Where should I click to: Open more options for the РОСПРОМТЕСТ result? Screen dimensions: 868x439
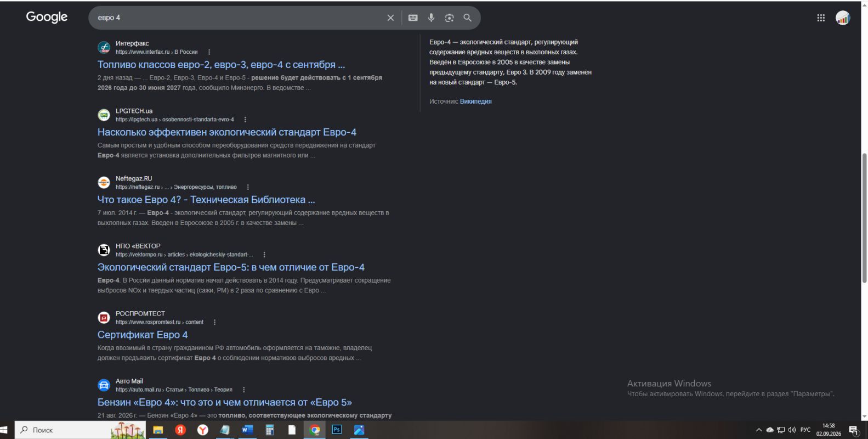point(214,322)
